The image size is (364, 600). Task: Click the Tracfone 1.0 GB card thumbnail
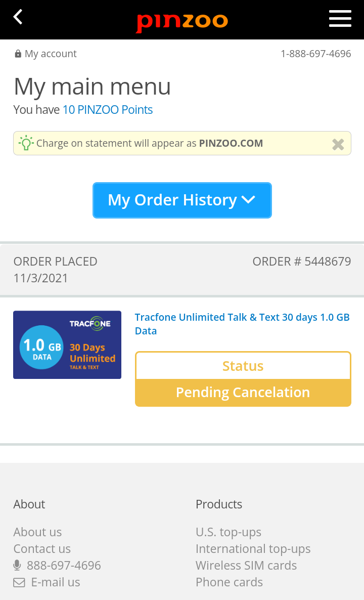pyautogui.click(x=67, y=345)
